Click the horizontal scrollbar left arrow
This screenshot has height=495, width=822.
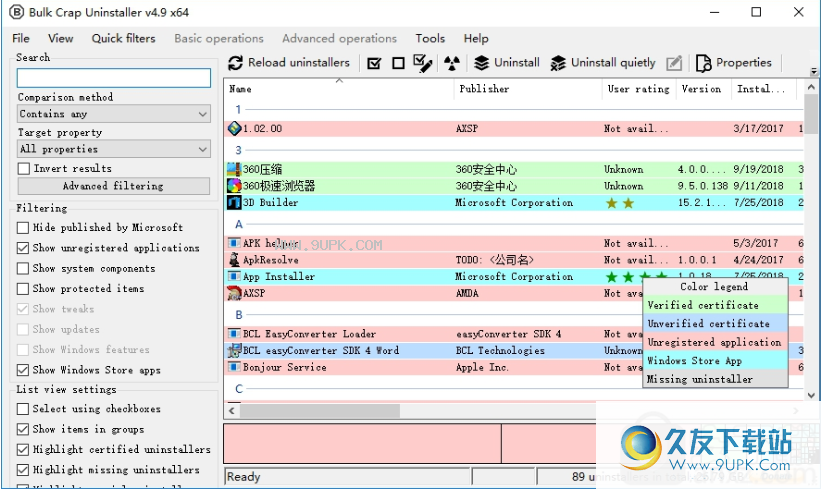232,410
